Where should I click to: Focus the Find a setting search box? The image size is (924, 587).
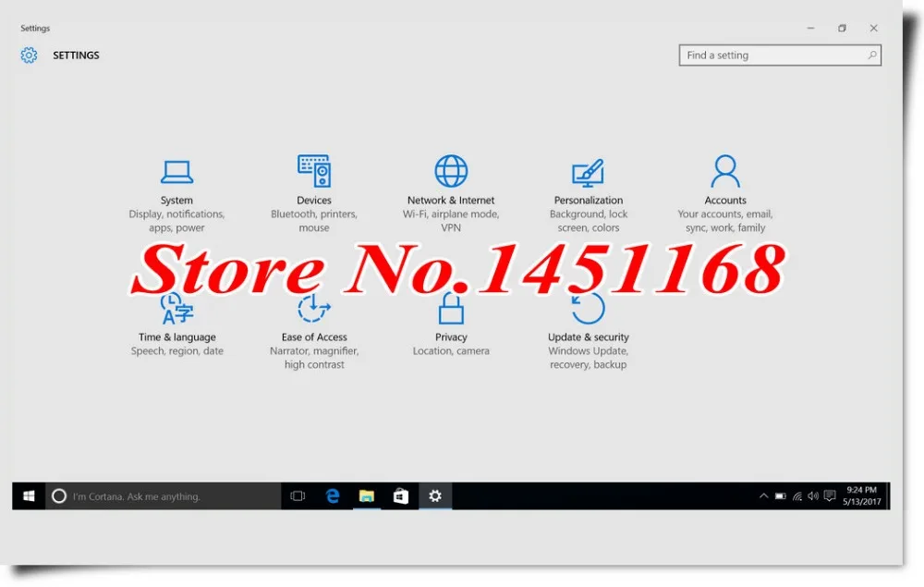[x=780, y=55]
